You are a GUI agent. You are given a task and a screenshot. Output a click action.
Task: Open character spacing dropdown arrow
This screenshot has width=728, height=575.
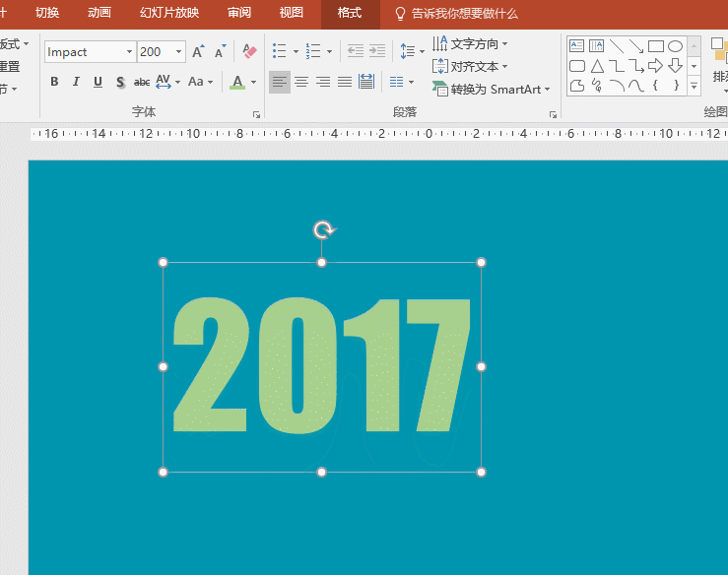click(178, 83)
